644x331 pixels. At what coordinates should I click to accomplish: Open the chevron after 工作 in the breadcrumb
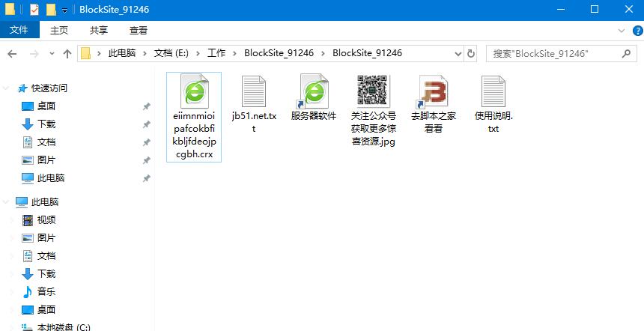tap(235, 53)
